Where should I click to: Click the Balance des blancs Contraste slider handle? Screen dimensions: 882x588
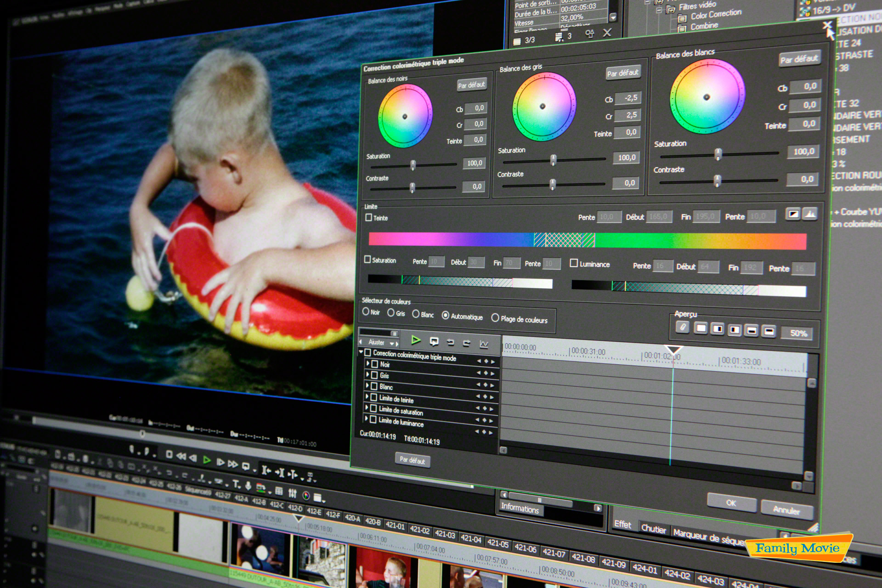click(x=718, y=181)
